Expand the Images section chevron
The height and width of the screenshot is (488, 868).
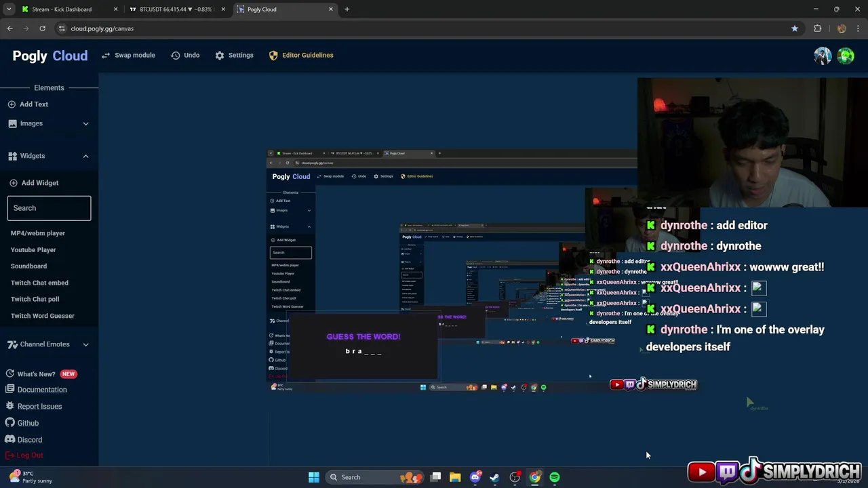click(85, 123)
